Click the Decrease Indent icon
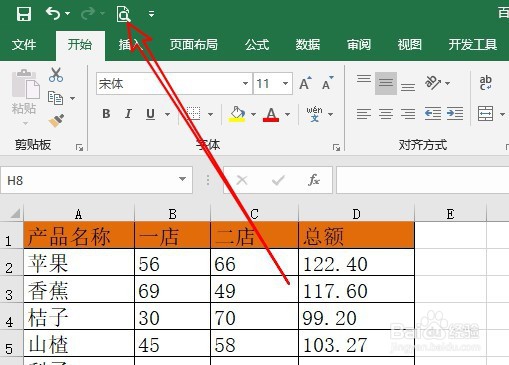The width and height of the screenshot is (509, 365). pyautogui.click(x=433, y=114)
